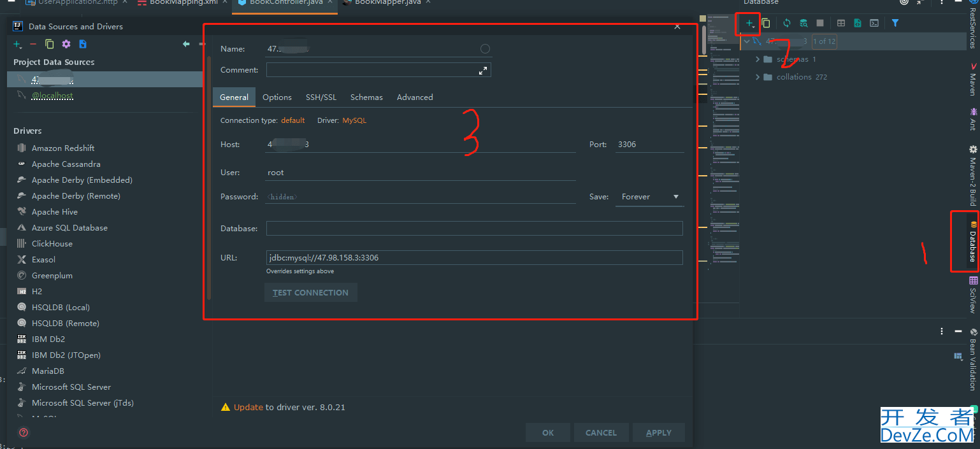Image resolution: width=980 pixels, height=449 pixels.
Task: Open the Schemas tab
Action: click(366, 97)
